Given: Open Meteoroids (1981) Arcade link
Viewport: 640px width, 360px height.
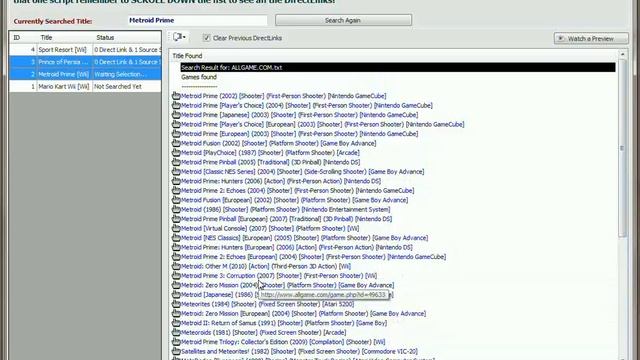Looking at the screenshot, I should (263, 332).
